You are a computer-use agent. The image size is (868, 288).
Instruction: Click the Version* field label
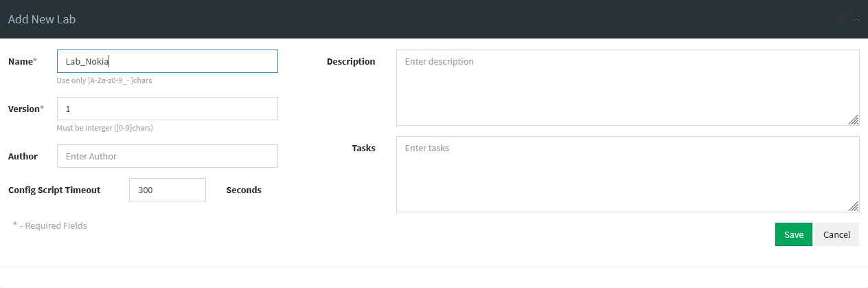tap(25, 109)
